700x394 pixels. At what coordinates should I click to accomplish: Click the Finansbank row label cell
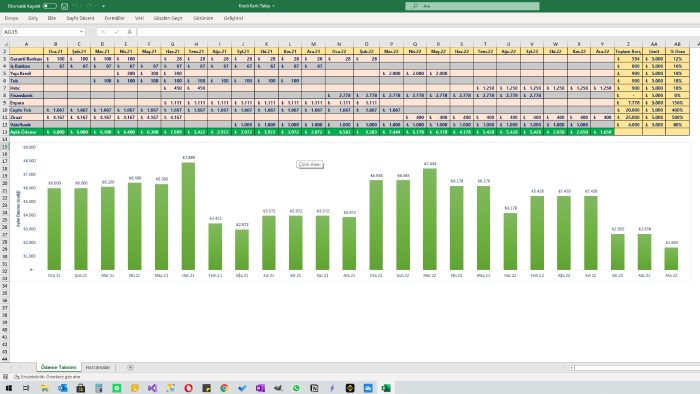[x=26, y=95]
